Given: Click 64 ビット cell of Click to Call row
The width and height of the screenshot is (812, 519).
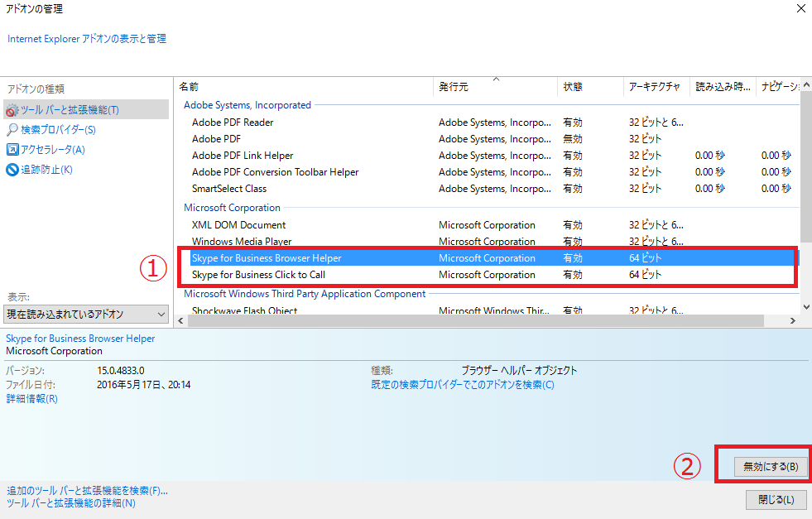Looking at the screenshot, I should click(x=646, y=275).
